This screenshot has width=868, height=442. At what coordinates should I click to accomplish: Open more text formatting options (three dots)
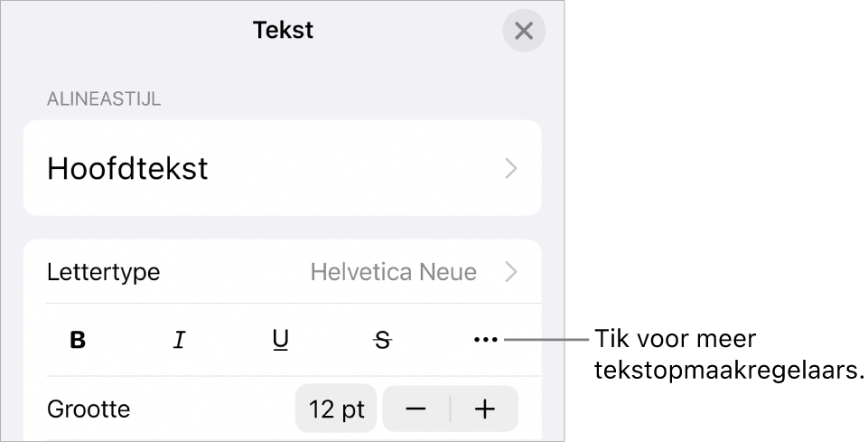pyautogui.click(x=485, y=340)
